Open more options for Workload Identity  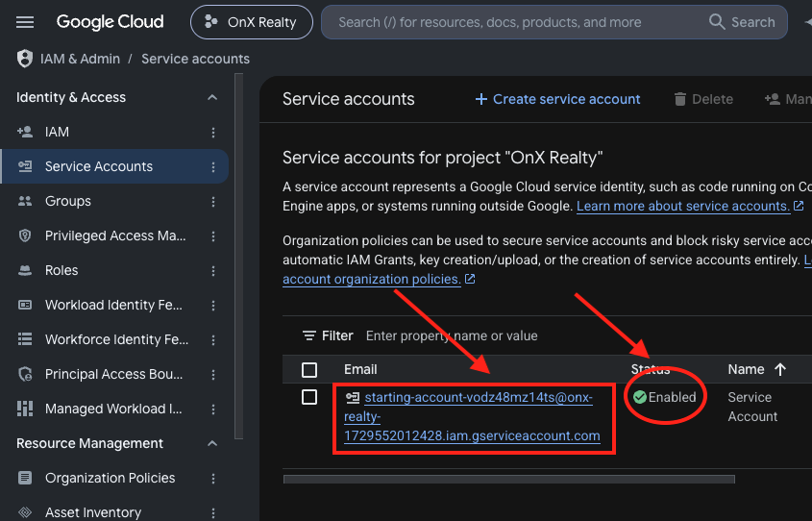pyautogui.click(x=213, y=306)
